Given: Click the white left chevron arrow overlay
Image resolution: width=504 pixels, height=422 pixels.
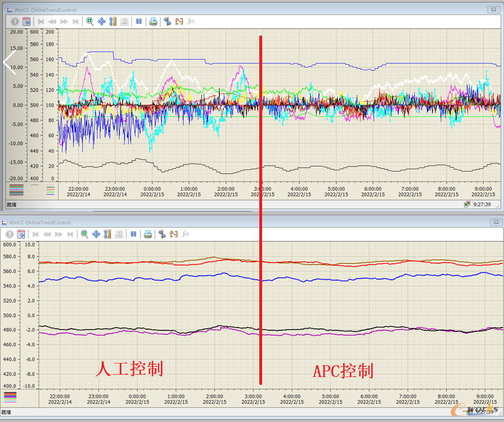Looking at the screenshot, I should [10, 62].
